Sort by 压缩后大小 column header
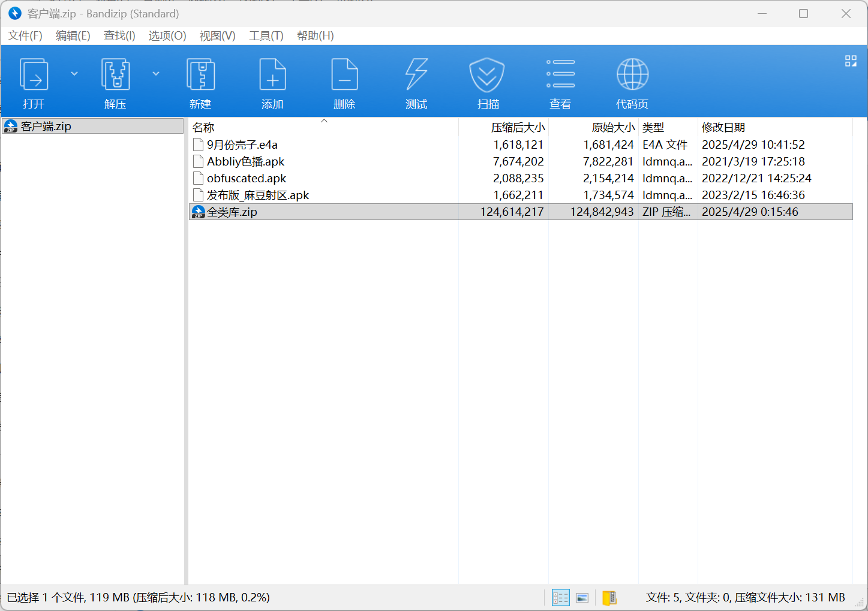The height and width of the screenshot is (611, 868). (x=518, y=127)
